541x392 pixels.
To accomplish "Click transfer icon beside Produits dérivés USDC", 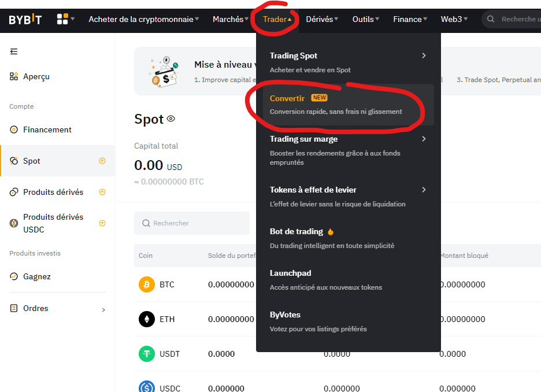I will coord(102,223).
